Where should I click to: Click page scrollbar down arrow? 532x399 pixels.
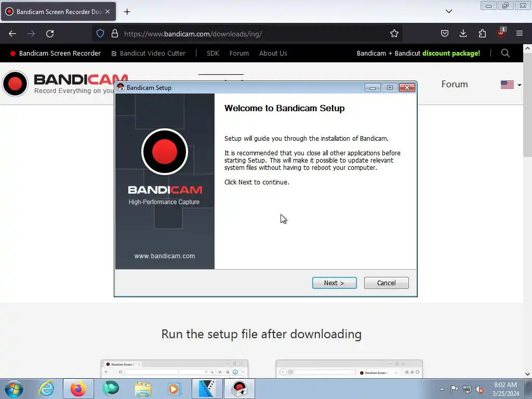click(x=528, y=374)
